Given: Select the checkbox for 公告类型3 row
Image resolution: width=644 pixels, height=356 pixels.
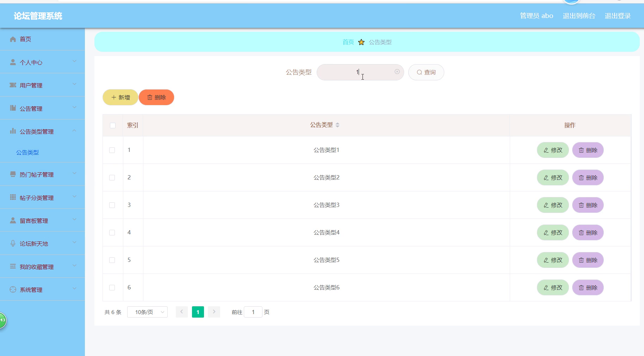Looking at the screenshot, I should coord(112,205).
